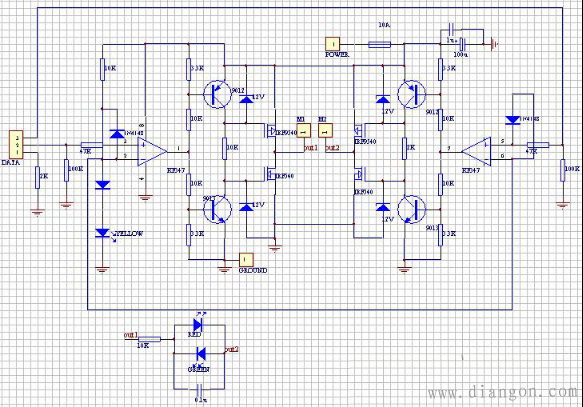Click the left 1N4148 diode
The height and width of the screenshot is (407, 583).
point(117,134)
